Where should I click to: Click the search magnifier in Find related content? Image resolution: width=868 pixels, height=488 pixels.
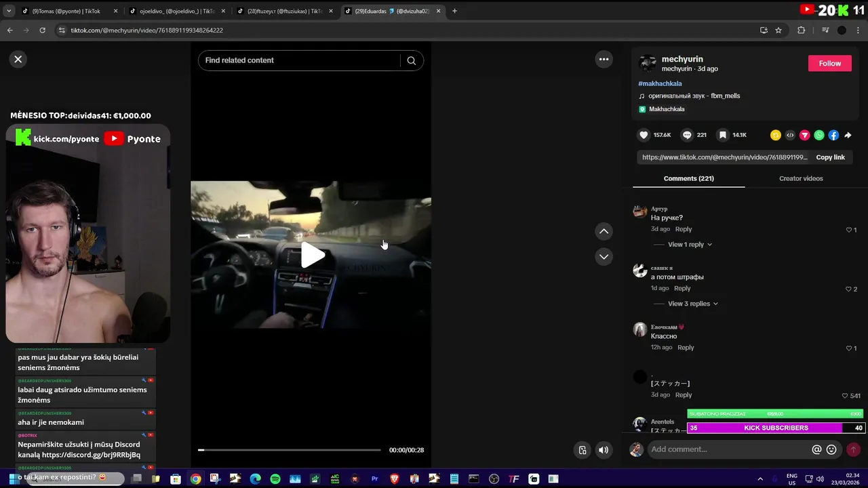(x=412, y=60)
